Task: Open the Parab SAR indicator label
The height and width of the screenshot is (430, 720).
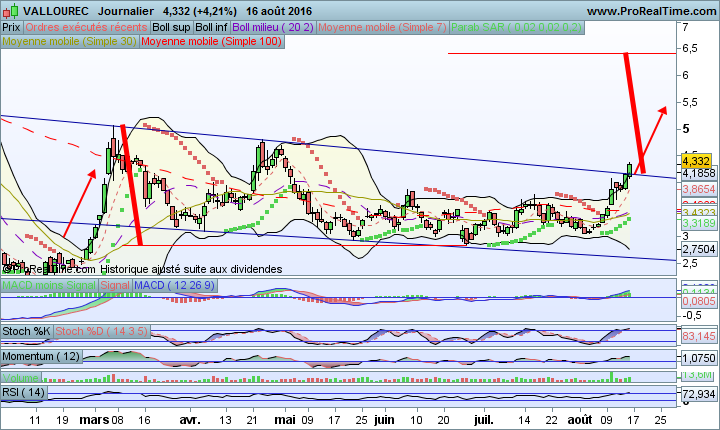Action: [516, 27]
